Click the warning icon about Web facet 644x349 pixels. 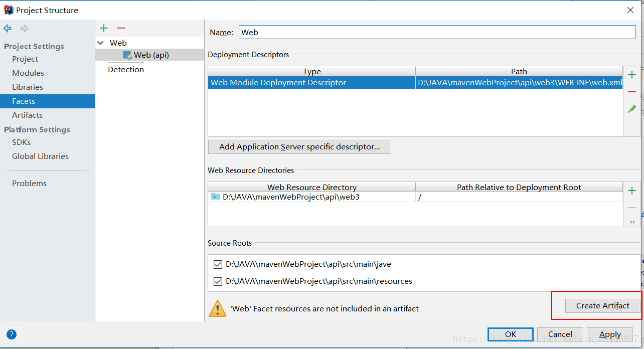click(x=218, y=308)
